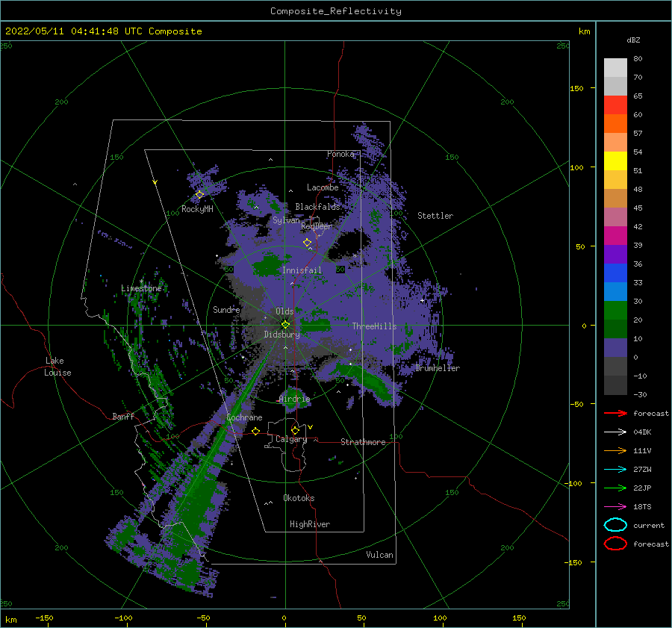Viewport: 672px width, 628px height.
Task: Click the Okotoks town label
Action: 299,498
